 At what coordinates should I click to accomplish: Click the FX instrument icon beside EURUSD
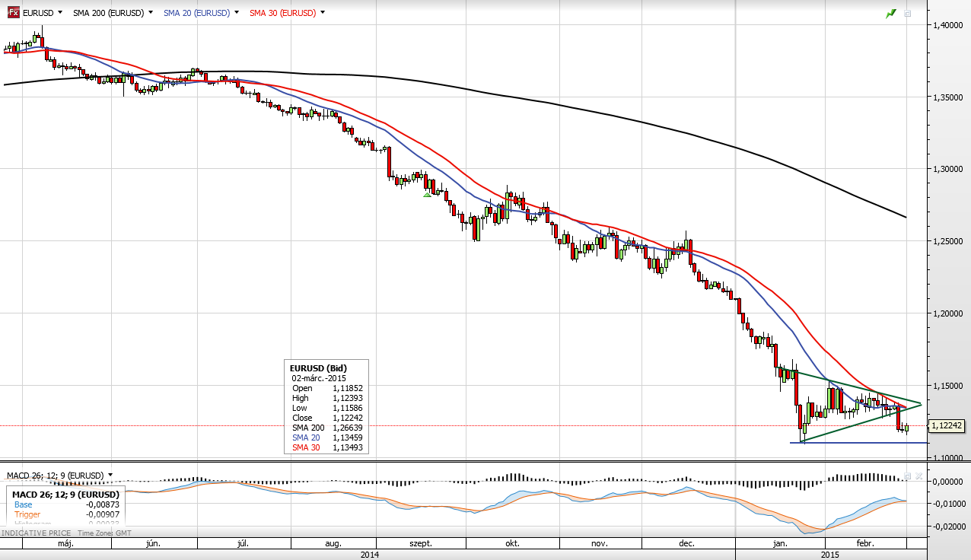pos(13,13)
